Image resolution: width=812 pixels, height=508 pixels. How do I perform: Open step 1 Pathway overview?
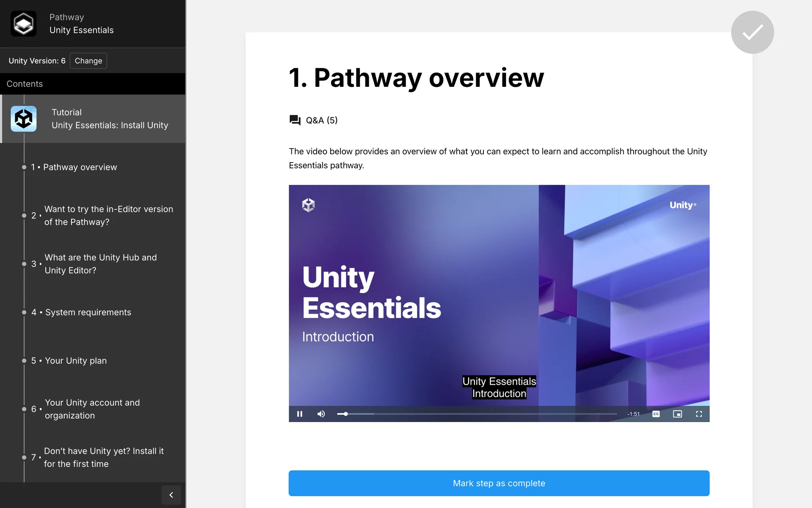(x=80, y=167)
